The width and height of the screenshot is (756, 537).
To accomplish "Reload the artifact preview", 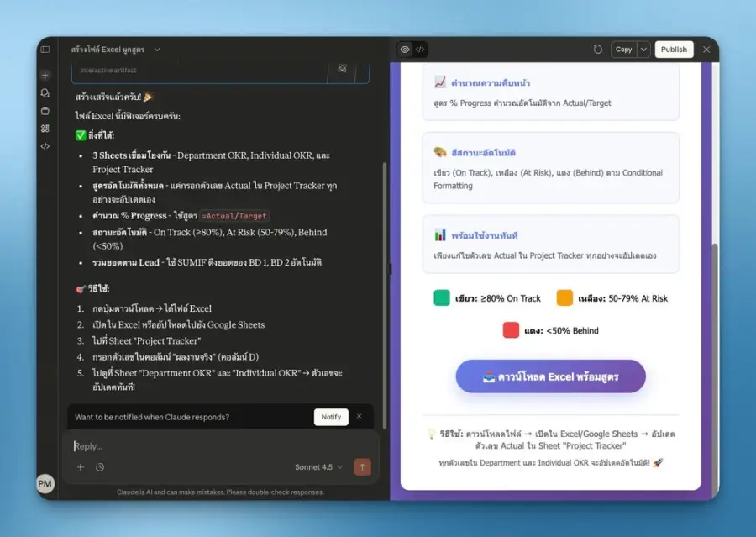I will 598,50.
